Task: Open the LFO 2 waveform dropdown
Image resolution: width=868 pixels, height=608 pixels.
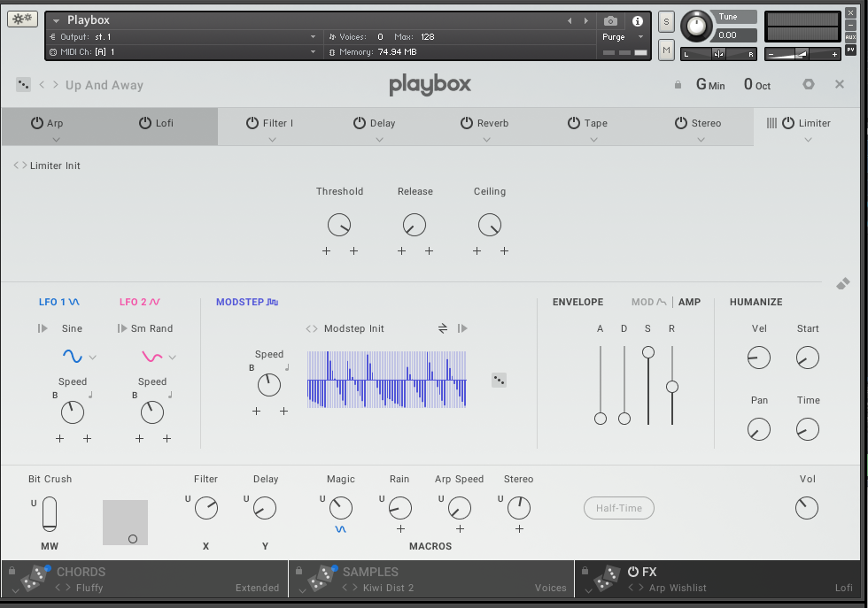Action: 172,358
